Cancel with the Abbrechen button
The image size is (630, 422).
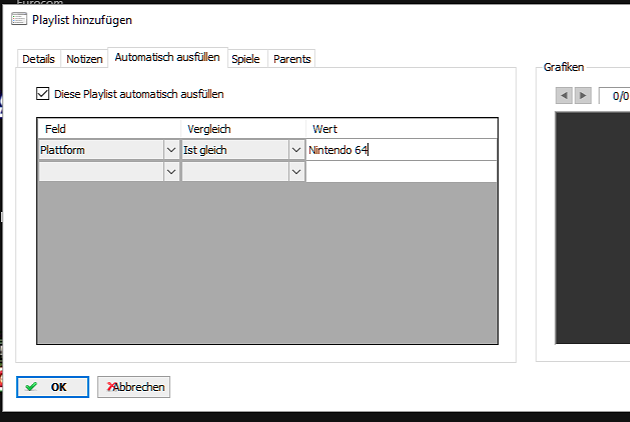point(134,387)
